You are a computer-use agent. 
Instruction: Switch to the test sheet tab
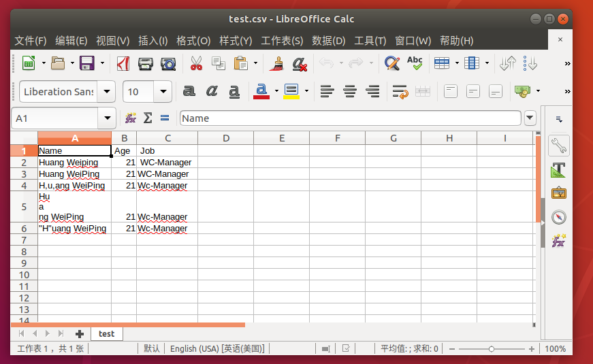[106, 333]
